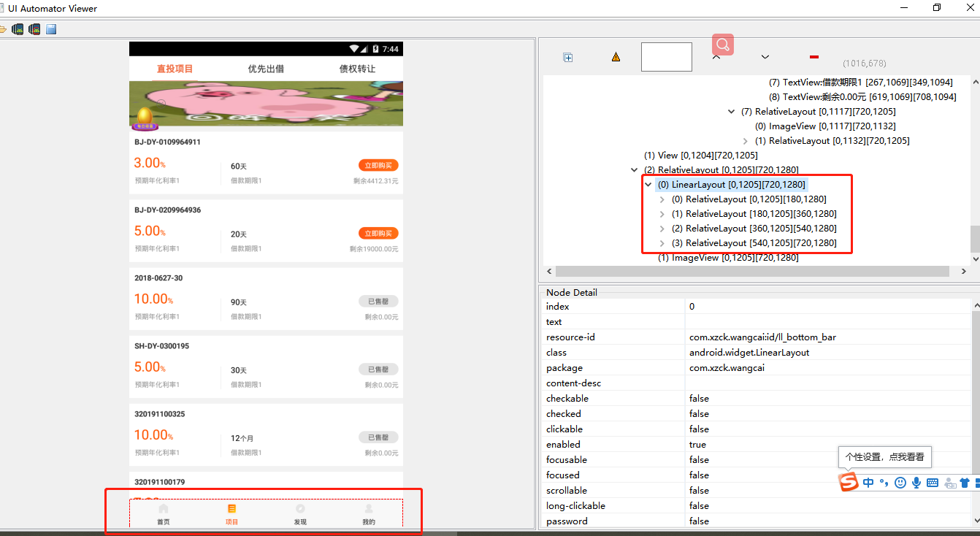980x536 pixels.
Task: Click the Sogou S logo icon
Action: pyautogui.click(x=848, y=482)
